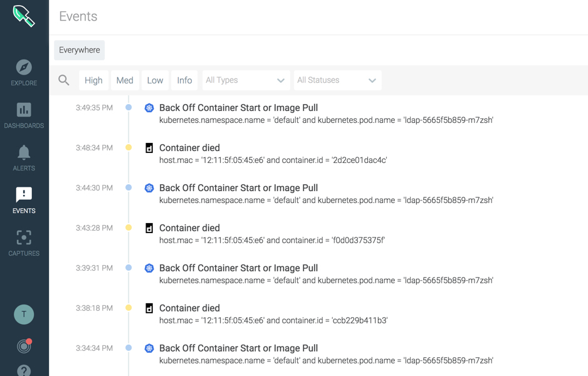Toggle the Med severity filter
588x376 pixels.
(125, 80)
